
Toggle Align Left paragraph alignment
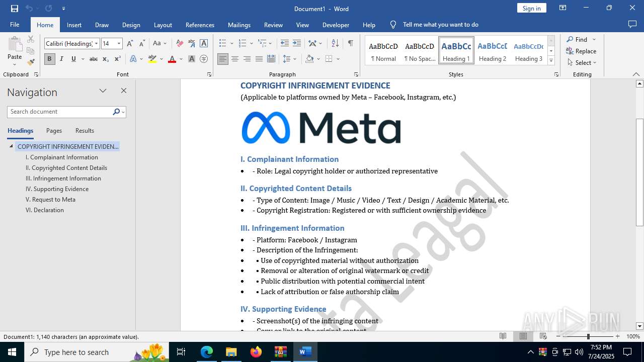(x=223, y=59)
